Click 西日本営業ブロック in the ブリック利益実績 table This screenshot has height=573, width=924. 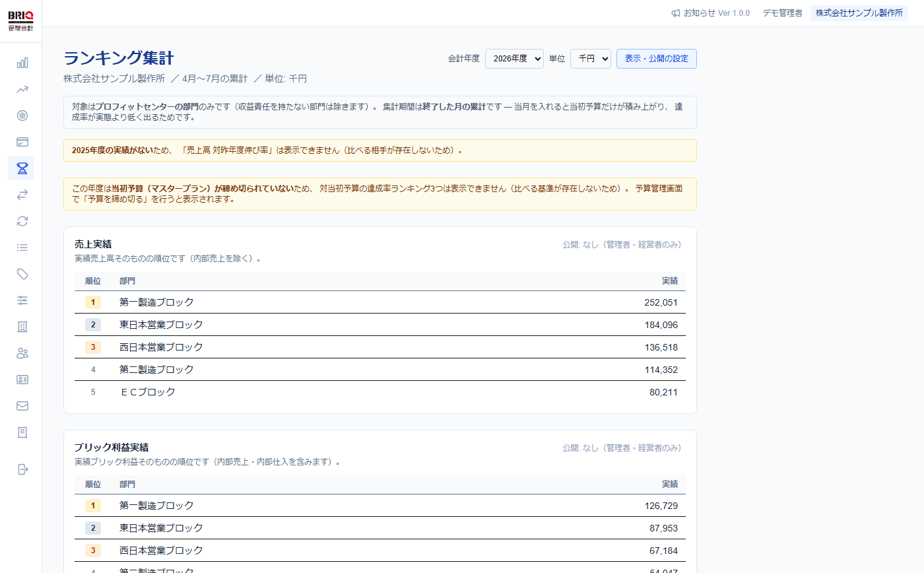pyautogui.click(x=162, y=551)
